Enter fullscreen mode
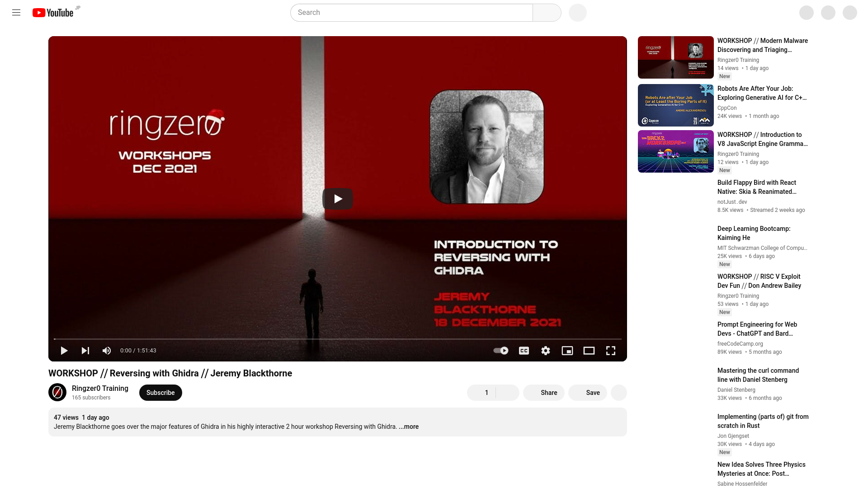The width and height of the screenshot is (868, 488). (611, 351)
